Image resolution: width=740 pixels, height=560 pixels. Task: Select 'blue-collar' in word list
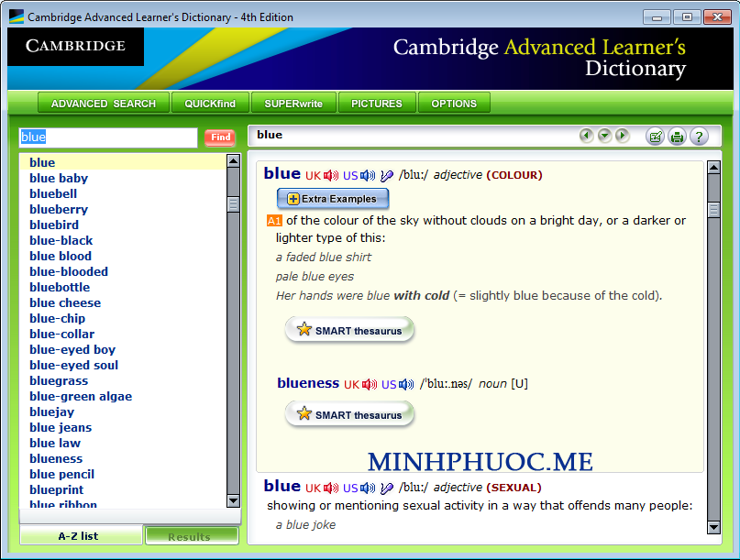(x=61, y=334)
